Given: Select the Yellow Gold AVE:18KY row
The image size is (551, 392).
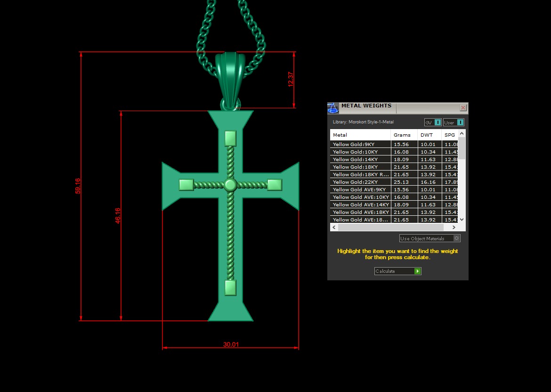Looking at the screenshot, I should 394,212.
